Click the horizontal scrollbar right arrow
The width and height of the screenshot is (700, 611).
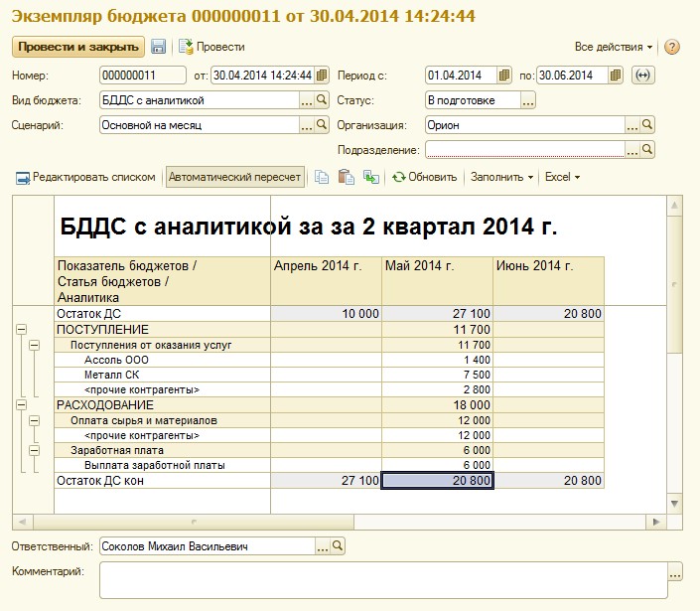pyautogui.click(x=656, y=522)
